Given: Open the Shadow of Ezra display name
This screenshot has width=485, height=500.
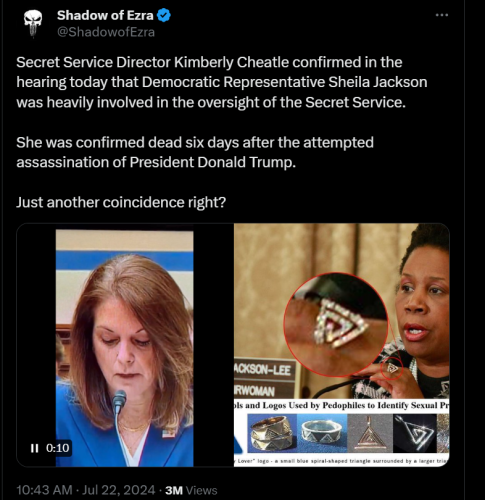Looking at the screenshot, I should (105, 15).
